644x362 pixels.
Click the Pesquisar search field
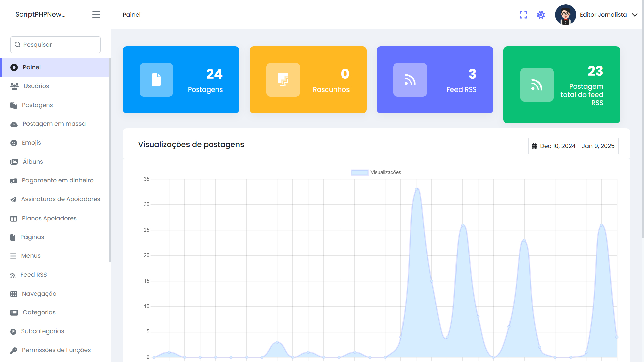click(56, 45)
